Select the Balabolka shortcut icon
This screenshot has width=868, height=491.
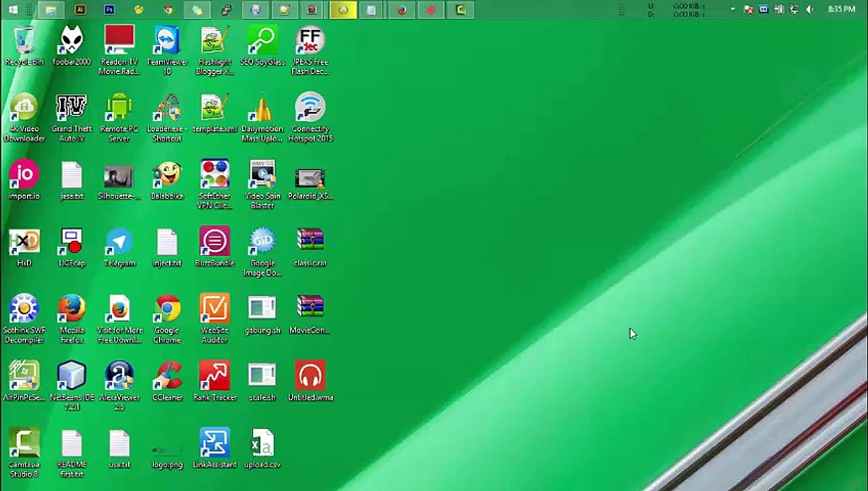167,181
